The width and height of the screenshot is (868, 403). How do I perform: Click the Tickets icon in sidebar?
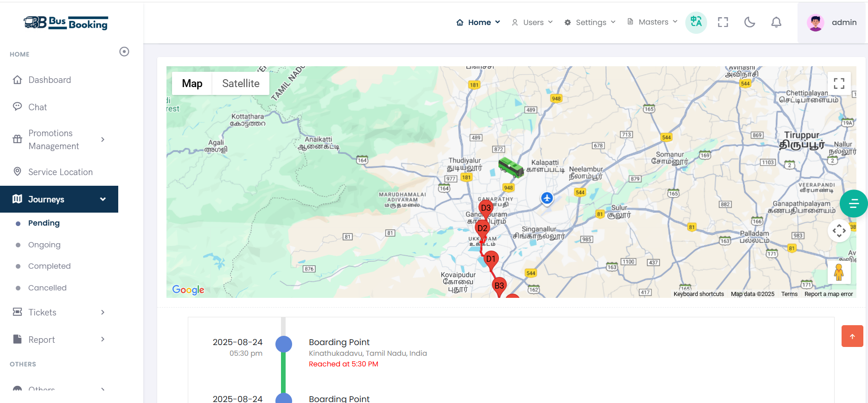pos(18,312)
